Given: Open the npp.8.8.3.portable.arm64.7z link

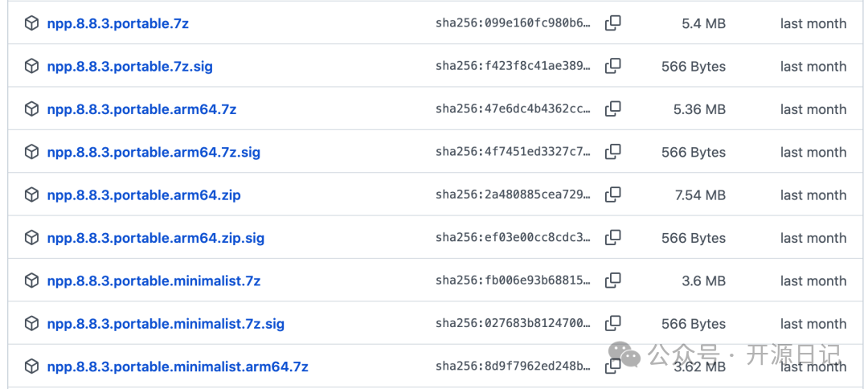Looking at the screenshot, I should (141, 109).
